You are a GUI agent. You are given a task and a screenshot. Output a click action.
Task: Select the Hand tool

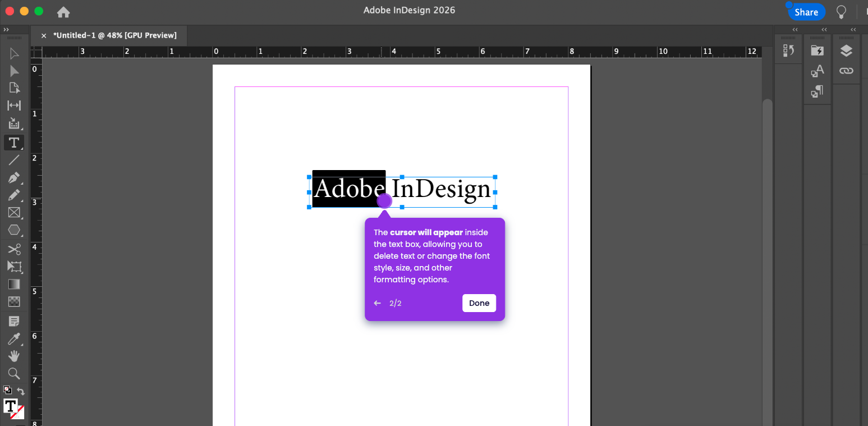pyautogui.click(x=14, y=356)
